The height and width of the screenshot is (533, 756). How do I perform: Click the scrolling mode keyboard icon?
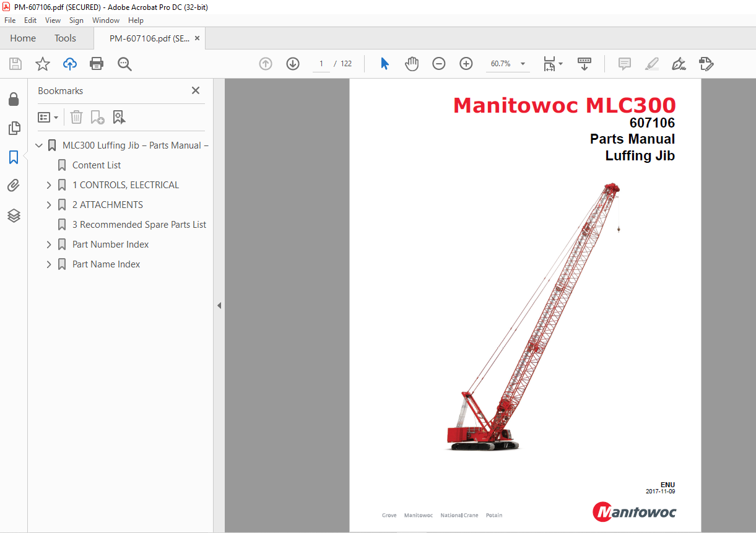click(584, 64)
